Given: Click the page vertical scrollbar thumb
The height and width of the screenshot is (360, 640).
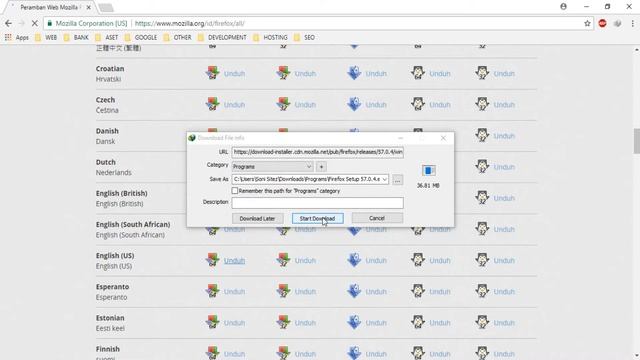Looking at the screenshot, I should [x=636, y=141].
